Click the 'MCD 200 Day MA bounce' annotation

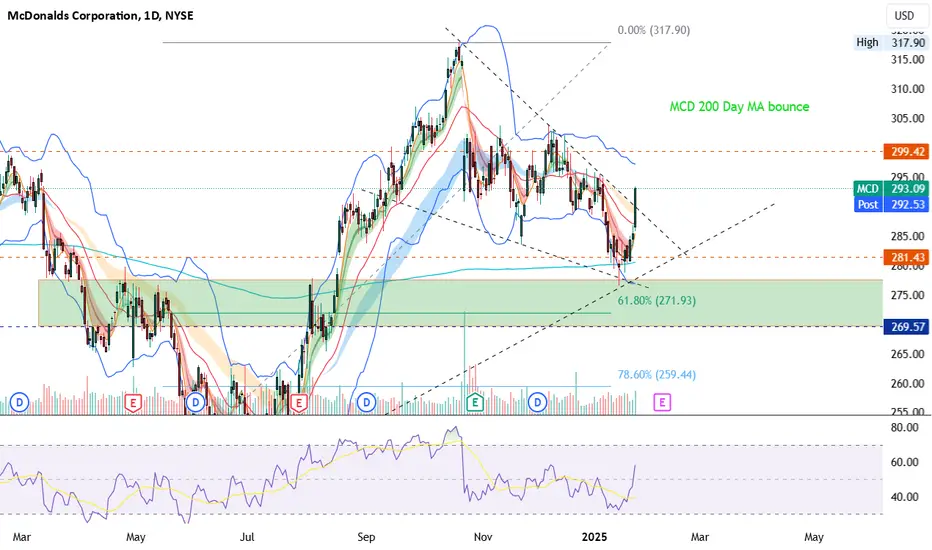point(739,107)
